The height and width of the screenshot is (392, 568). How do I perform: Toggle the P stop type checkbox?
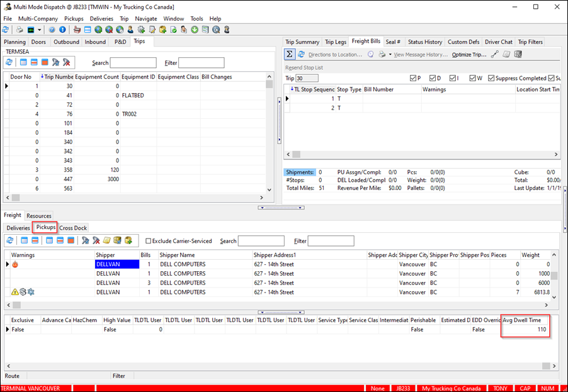click(412, 78)
